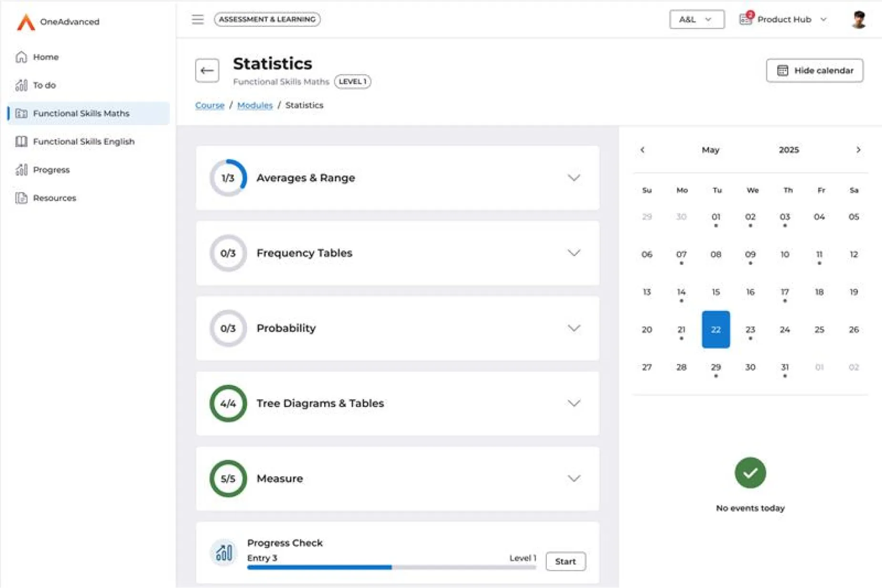Image resolution: width=882 pixels, height=588 pixels.
Task: Go to next month in calendar
Action: [858, 150]
